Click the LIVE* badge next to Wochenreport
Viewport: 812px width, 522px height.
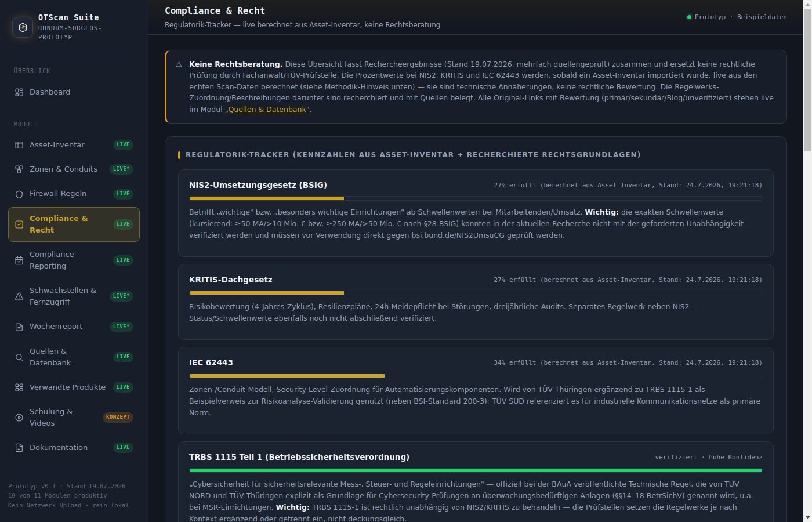(x=121, y=327)
